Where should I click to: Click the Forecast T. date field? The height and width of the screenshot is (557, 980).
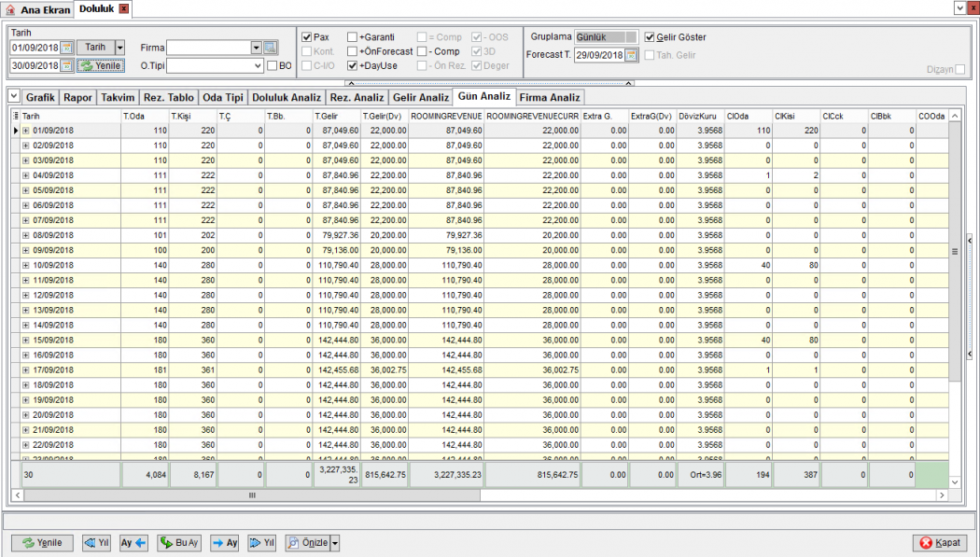tap(600, 55)
